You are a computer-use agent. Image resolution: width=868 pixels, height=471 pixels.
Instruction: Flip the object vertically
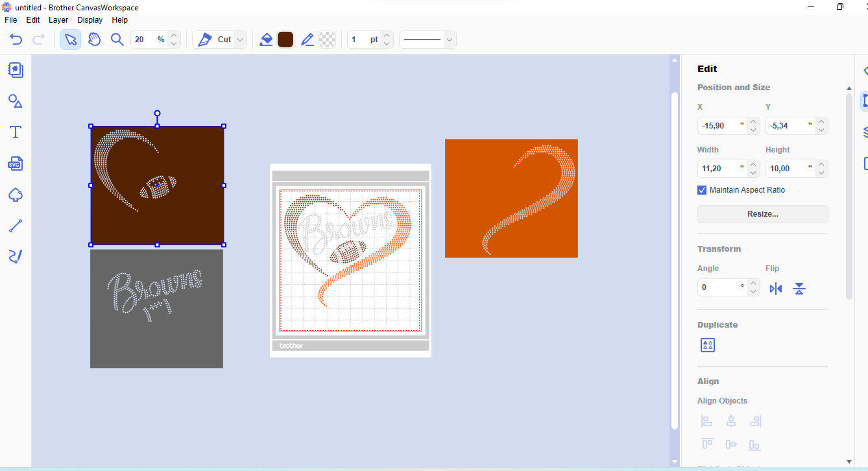point(799,289)
